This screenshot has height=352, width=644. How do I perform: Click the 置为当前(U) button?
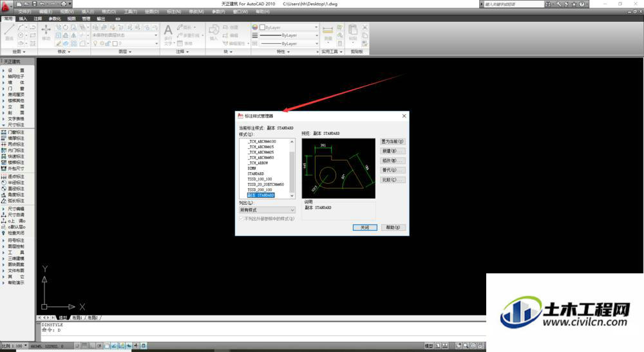(x=392, y=141)
